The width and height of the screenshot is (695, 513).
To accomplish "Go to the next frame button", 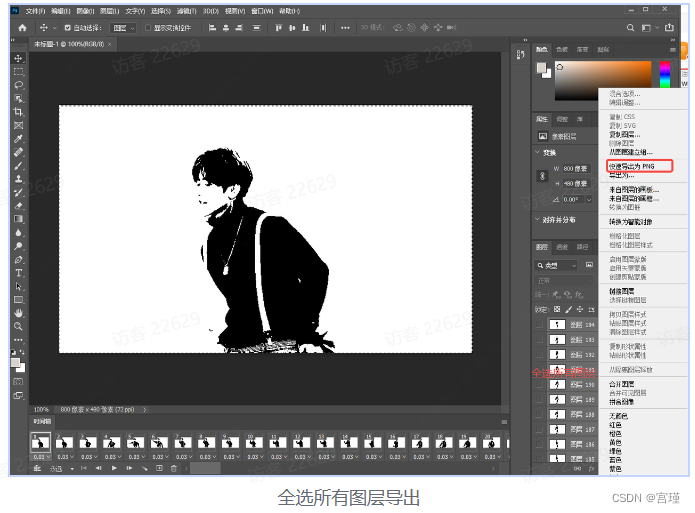I will 129,468.
